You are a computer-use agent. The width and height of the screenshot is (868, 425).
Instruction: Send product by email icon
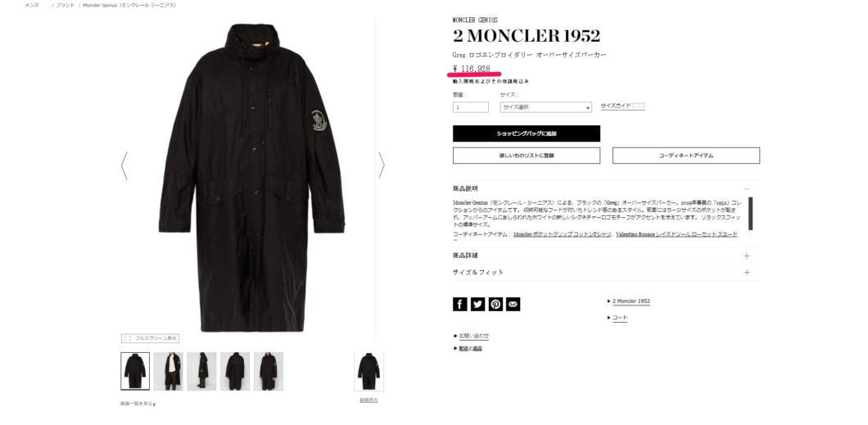click(513, 304)
